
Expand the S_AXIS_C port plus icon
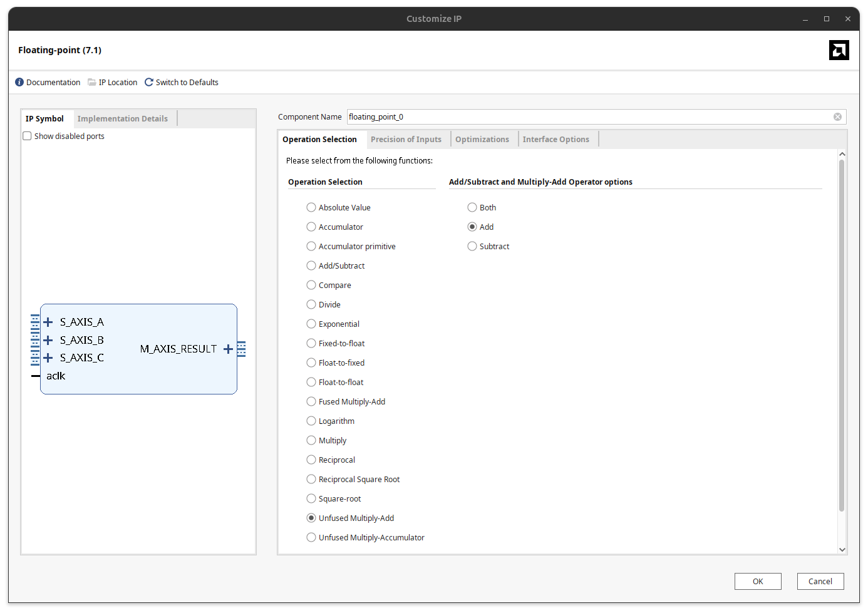click(48, 358)
